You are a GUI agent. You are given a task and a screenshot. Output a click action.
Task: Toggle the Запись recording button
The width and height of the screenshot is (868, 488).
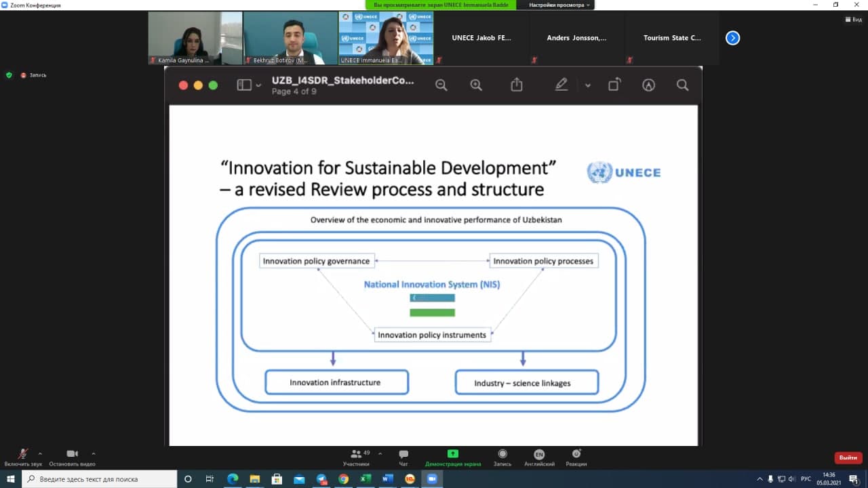click(502, 455)
